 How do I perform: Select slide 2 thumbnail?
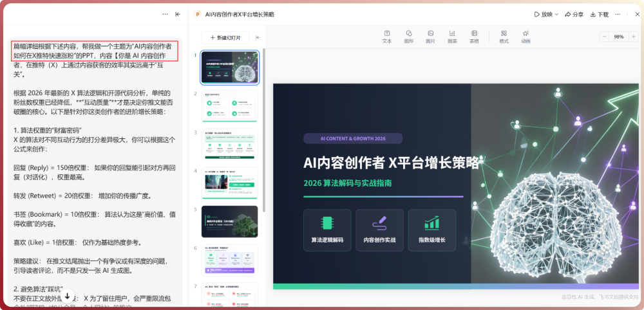pyautogui.click(x=230, y=105)
